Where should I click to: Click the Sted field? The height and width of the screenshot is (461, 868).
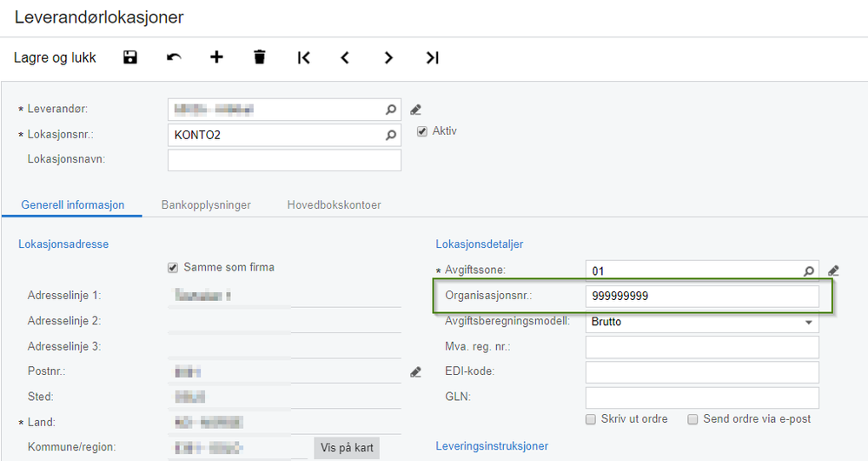[x=284, y=397]
